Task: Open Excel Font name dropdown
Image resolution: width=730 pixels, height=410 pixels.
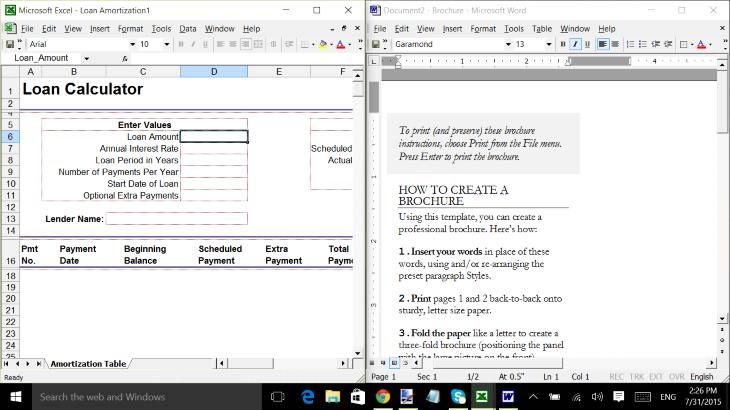Action: coord(132,44)
